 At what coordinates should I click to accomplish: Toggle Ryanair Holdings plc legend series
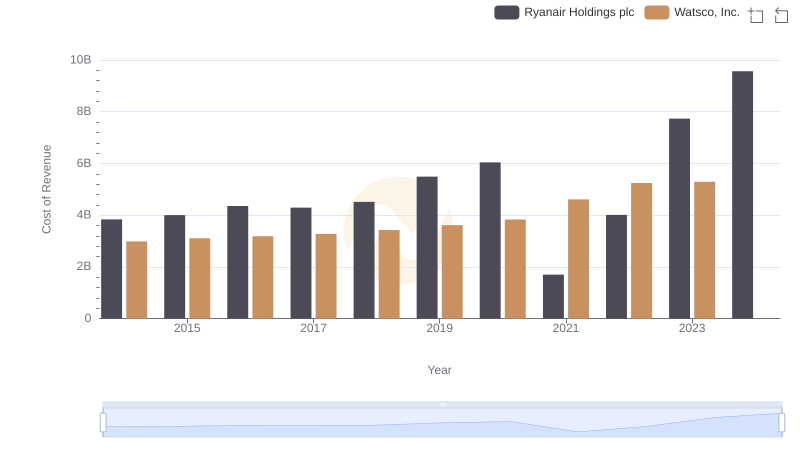564,12
